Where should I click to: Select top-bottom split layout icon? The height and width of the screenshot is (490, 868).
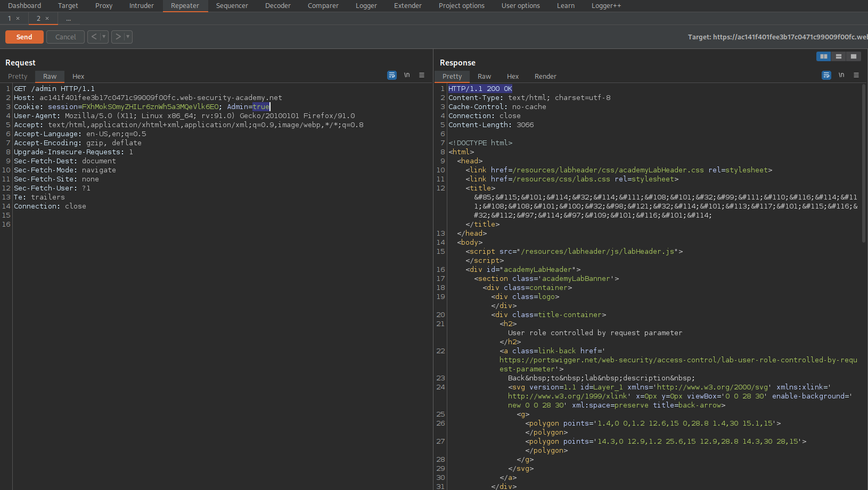[x=839, y=56]
